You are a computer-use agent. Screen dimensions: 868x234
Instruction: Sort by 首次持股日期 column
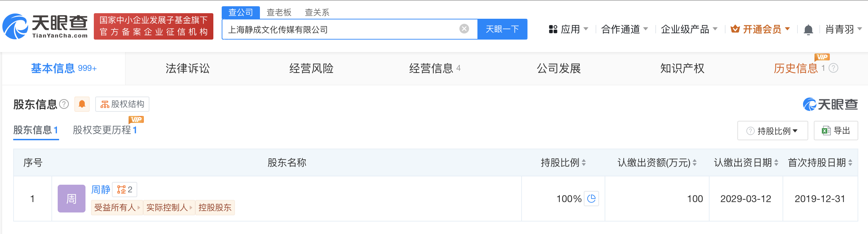[850, 162]
